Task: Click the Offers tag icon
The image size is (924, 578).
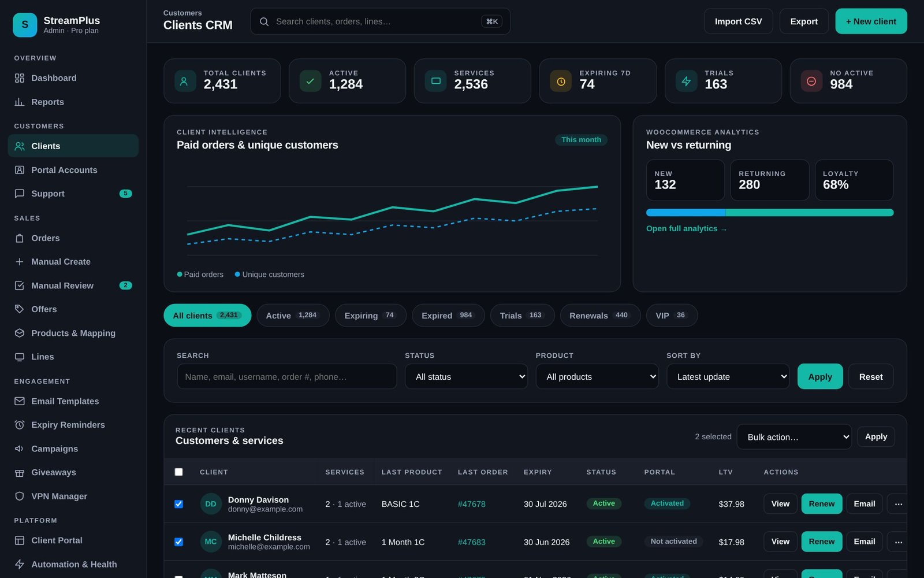Action: coord(20,309)
